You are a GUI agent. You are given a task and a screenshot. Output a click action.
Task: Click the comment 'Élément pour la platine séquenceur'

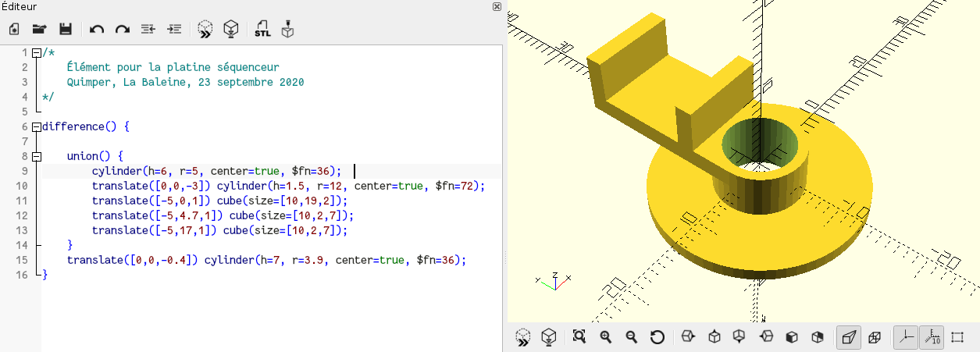[173, 67]
